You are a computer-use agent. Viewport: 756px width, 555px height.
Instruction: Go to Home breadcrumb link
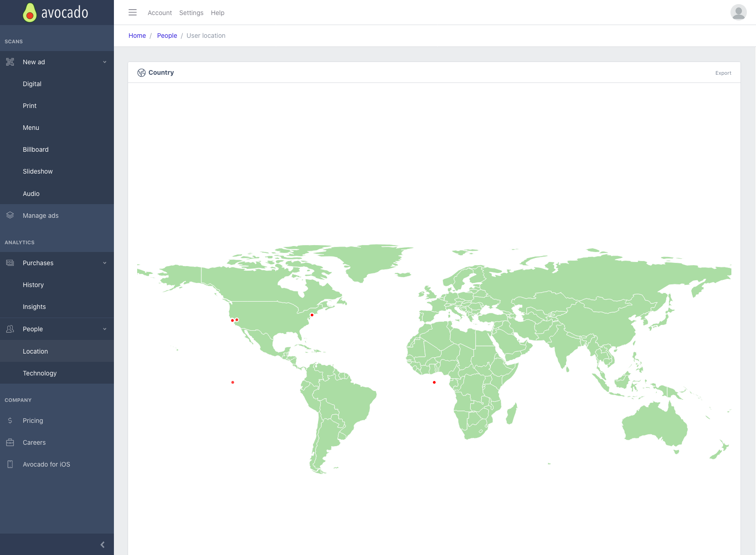pos(137,36)
